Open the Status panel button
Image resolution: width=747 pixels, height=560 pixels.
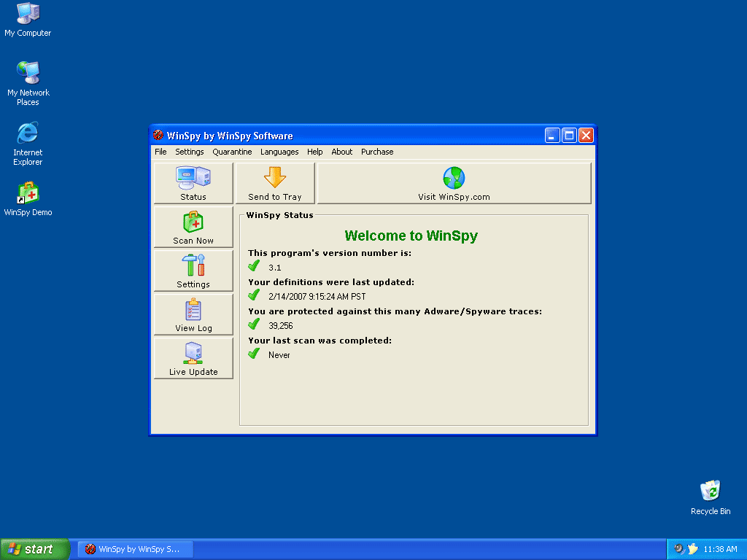pos(193,183)
